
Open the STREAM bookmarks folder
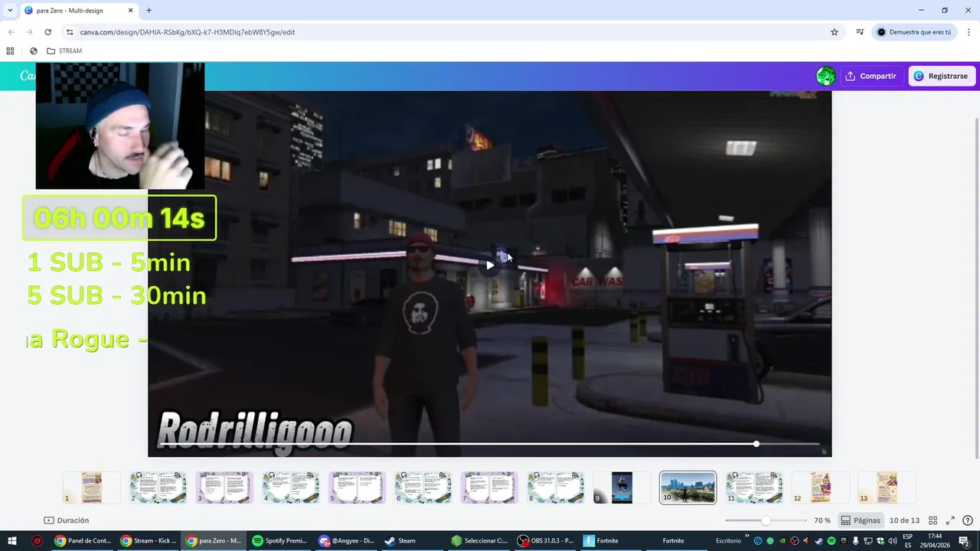click(64, 51)
